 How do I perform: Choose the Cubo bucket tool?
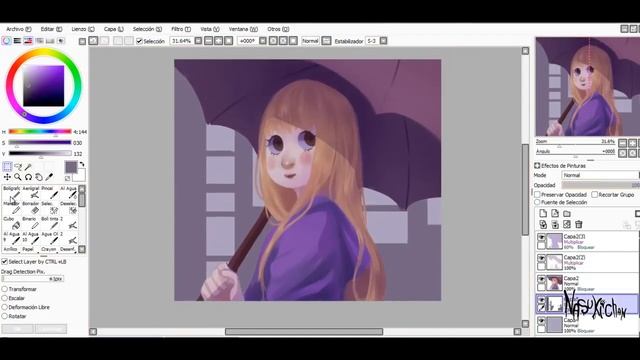tap(12, 223)
